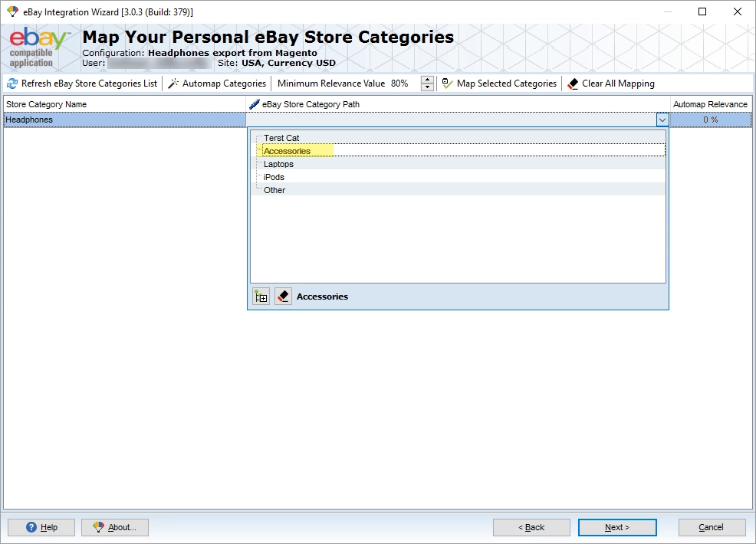Increase Minimum Relevance Value with up arrow
Screen dimensions: 756x544
tap(427, 80)
